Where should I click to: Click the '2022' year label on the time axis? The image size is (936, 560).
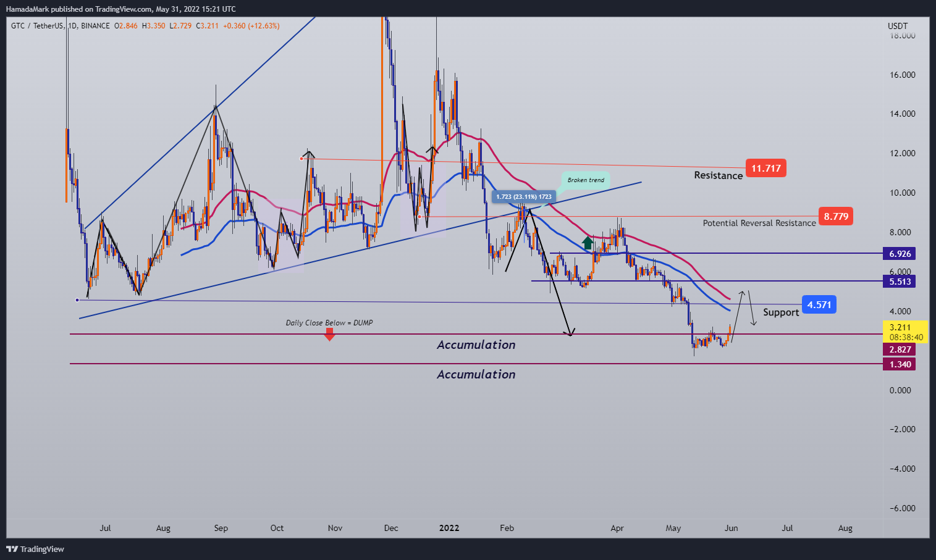pos(449,528)
